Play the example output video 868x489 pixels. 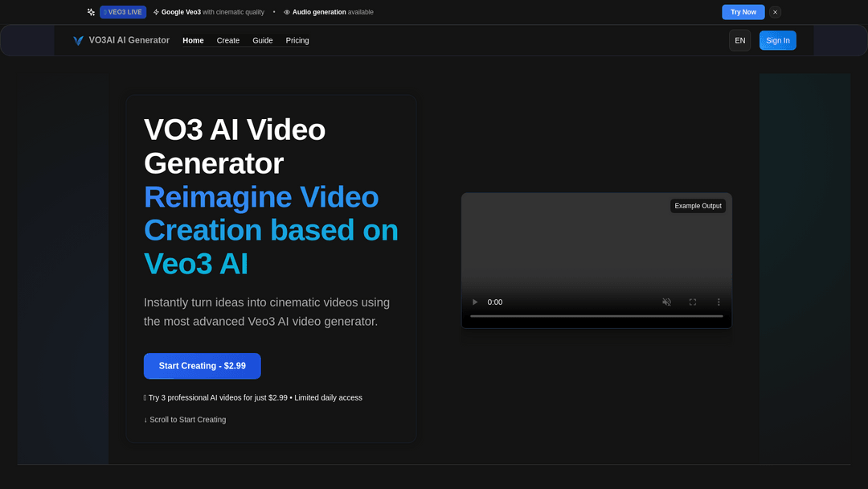[474, 302]
